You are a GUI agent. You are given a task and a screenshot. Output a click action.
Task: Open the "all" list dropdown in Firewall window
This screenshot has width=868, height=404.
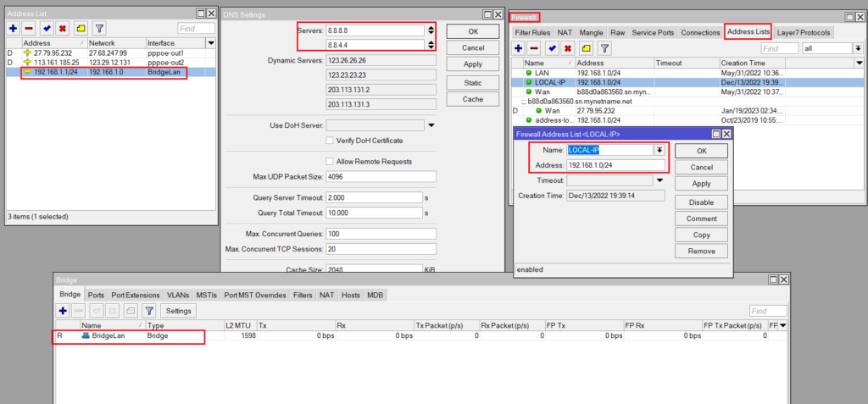[x=858, y=49]
